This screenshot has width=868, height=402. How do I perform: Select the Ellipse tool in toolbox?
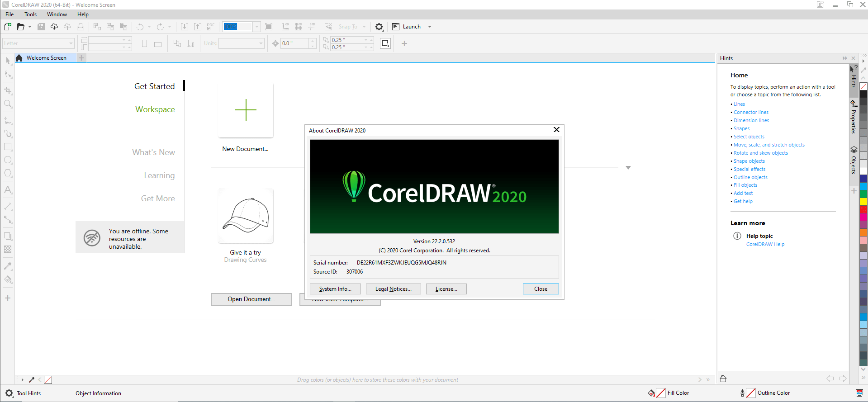(8, 160)
